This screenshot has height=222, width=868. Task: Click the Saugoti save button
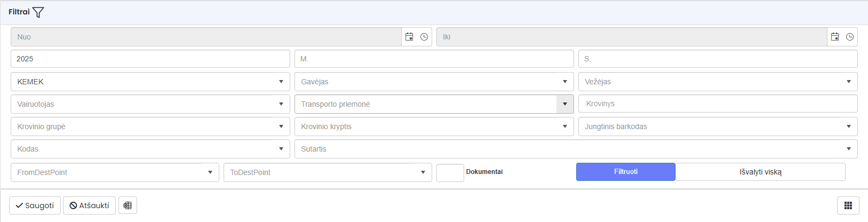pos(35,205)
